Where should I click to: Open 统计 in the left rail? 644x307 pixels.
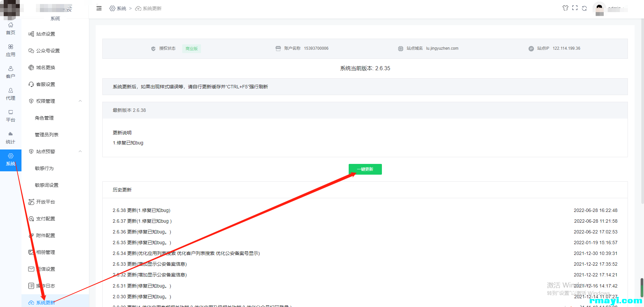pyautogui.click(x=11, y=138)
